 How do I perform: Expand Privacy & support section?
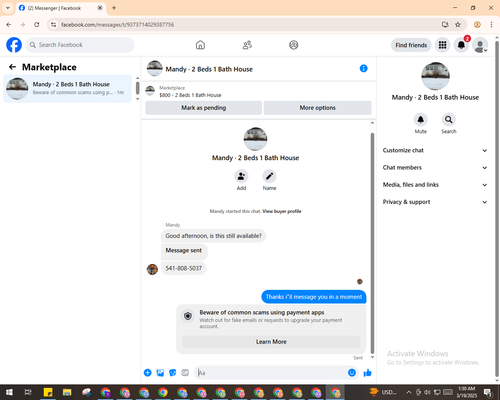point(435,202)
